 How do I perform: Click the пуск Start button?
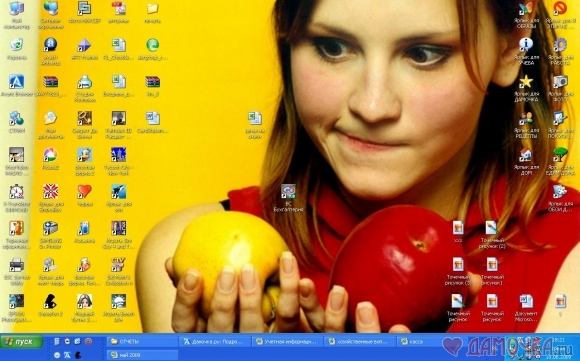[x=22, y=341]
